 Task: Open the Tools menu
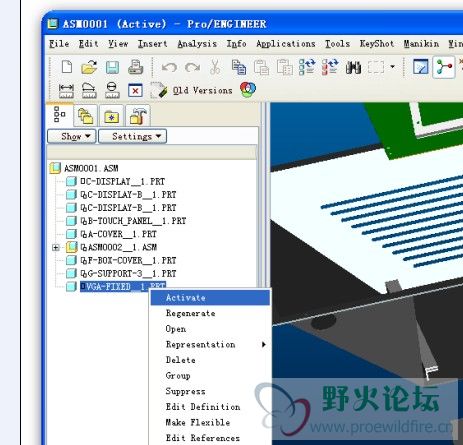point(337,44)
